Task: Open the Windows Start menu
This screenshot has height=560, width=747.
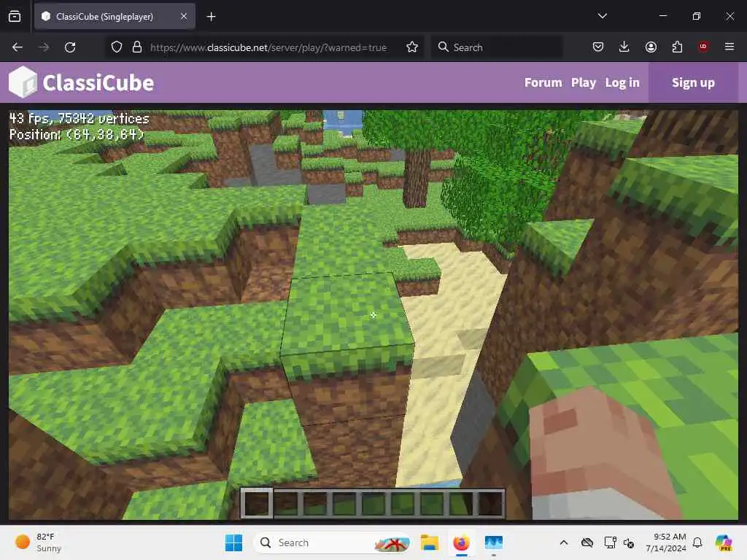Action: point(233,542)
